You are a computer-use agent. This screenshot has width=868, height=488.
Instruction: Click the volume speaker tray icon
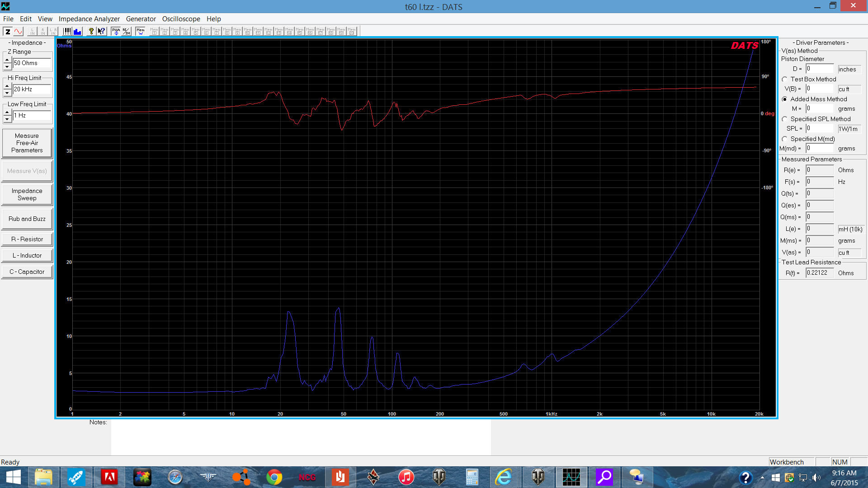[x=816, y=478]
